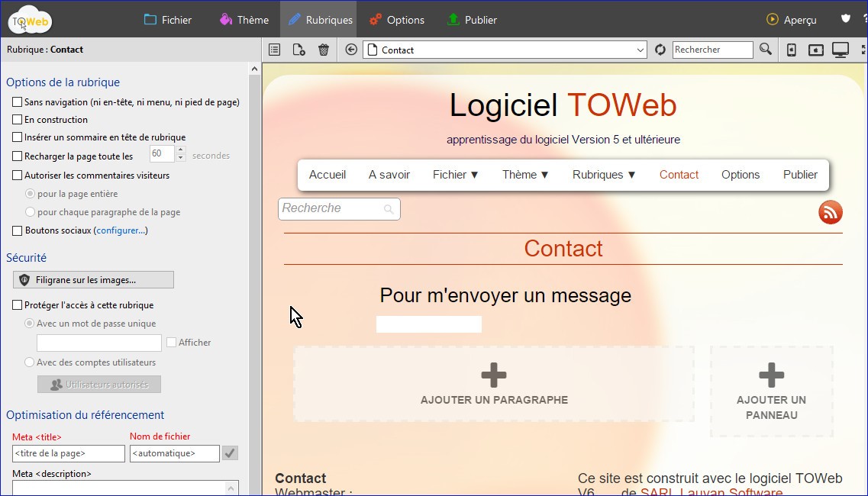
Task: Click the configurer link for social buttons
Action: [x=120, y=230]
